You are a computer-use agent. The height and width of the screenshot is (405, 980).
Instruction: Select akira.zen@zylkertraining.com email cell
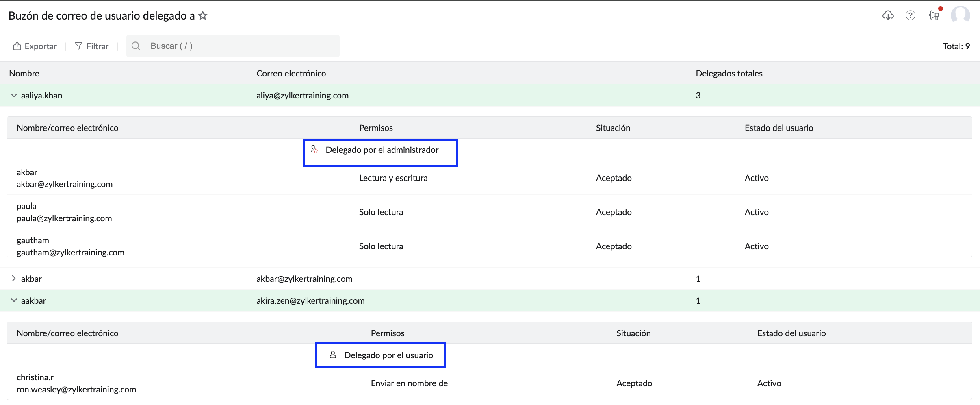pos(310,301)
